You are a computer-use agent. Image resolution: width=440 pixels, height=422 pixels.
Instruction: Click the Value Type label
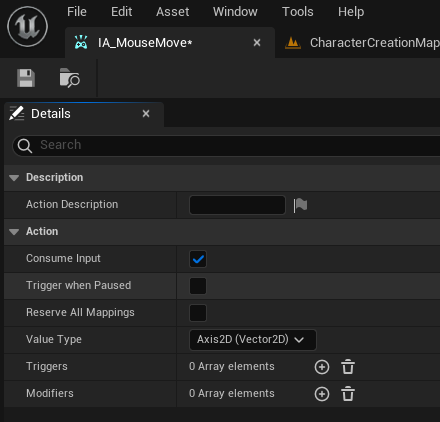54,340
